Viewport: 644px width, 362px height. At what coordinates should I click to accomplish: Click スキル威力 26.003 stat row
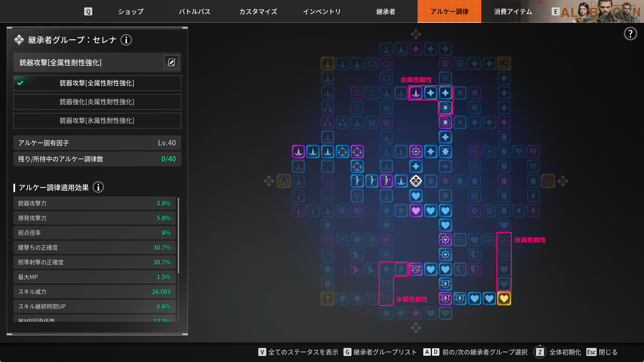[x=95, y=292]
